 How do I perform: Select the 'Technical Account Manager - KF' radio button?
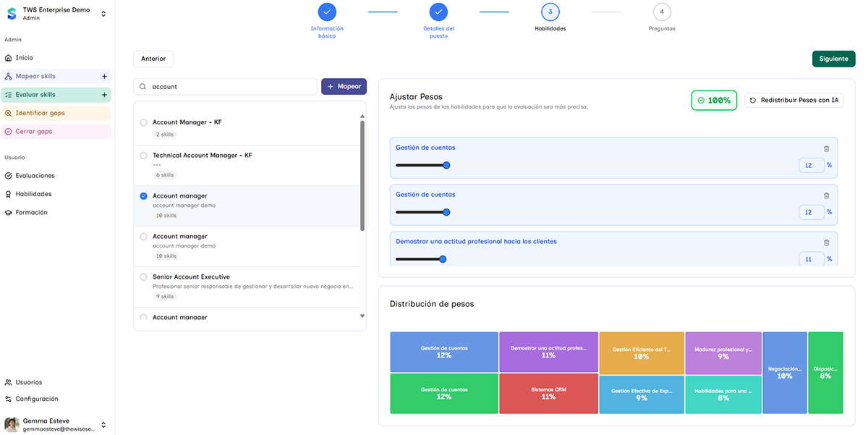143,156
